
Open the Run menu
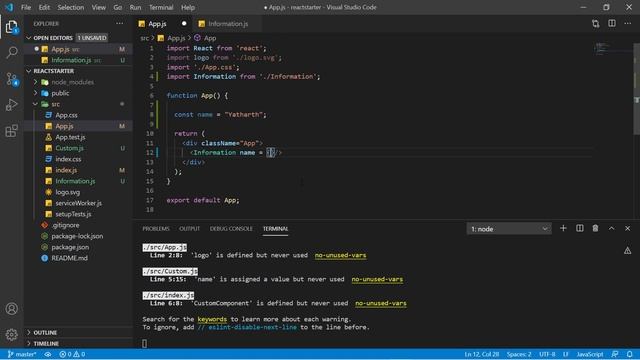click(135, 7)
